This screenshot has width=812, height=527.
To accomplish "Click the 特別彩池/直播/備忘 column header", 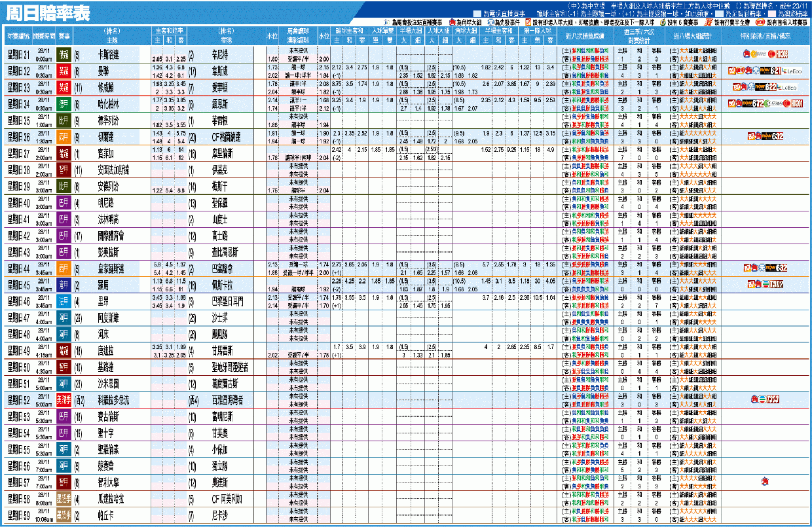I will click(x=764, y=35).
